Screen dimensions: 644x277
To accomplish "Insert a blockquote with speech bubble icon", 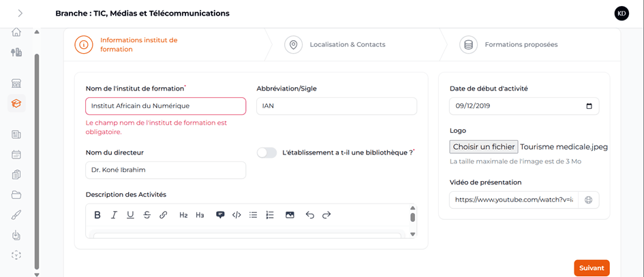I will click(x=220, y=214).
